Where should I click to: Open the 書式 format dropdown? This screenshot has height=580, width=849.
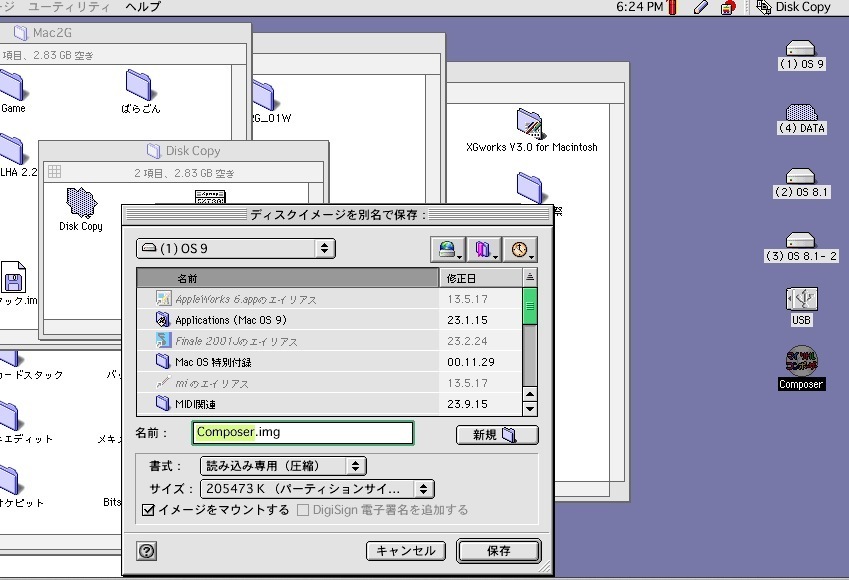pyautogui.click(x=283, y=466)
